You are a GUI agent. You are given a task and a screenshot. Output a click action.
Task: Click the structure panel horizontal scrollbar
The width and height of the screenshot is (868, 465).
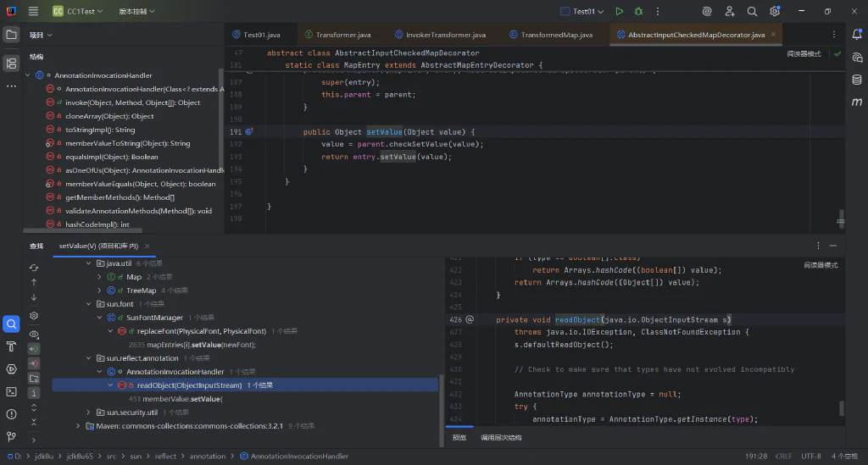tap(82, 230)
